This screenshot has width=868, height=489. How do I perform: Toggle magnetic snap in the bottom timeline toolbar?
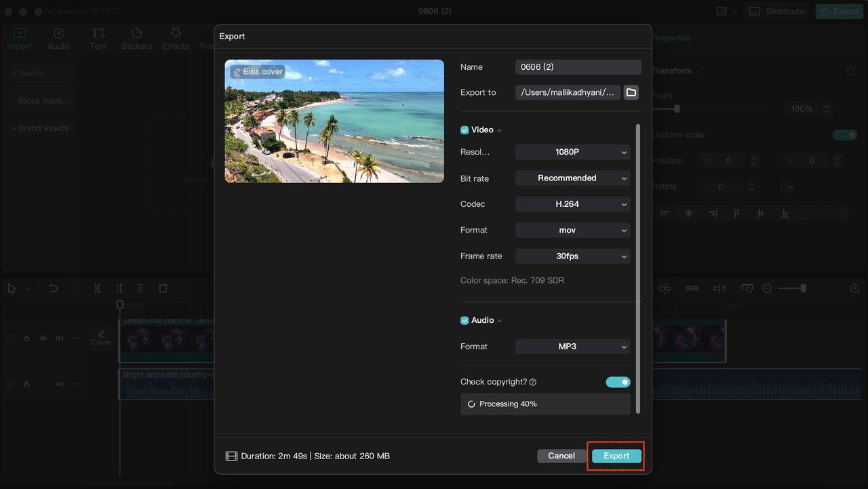click(665, 288)
